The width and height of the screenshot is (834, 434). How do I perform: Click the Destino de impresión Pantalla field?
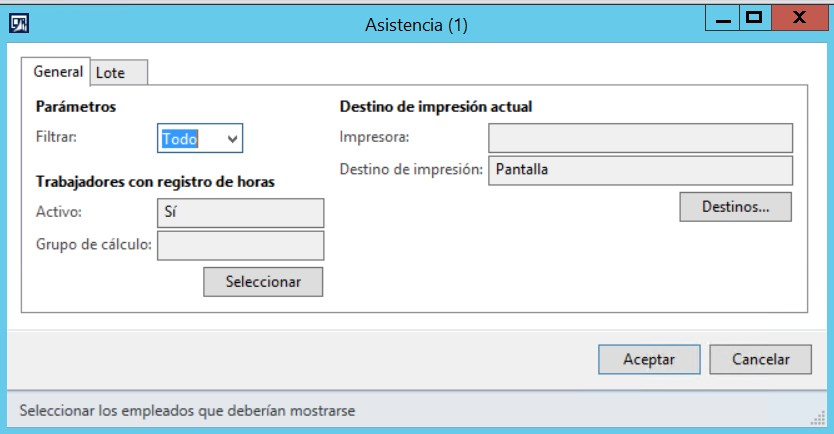coord(640,170)
